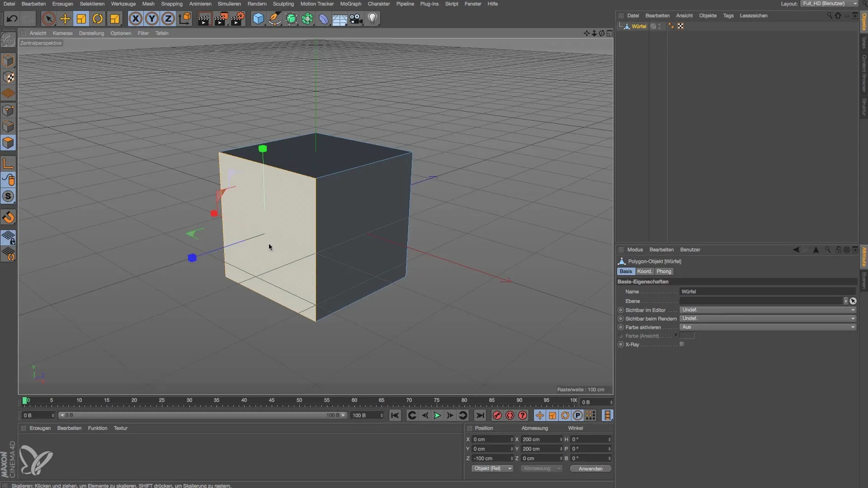Activate polygon mode
This screenshot has height=488, width=868.
click(8, 143)
